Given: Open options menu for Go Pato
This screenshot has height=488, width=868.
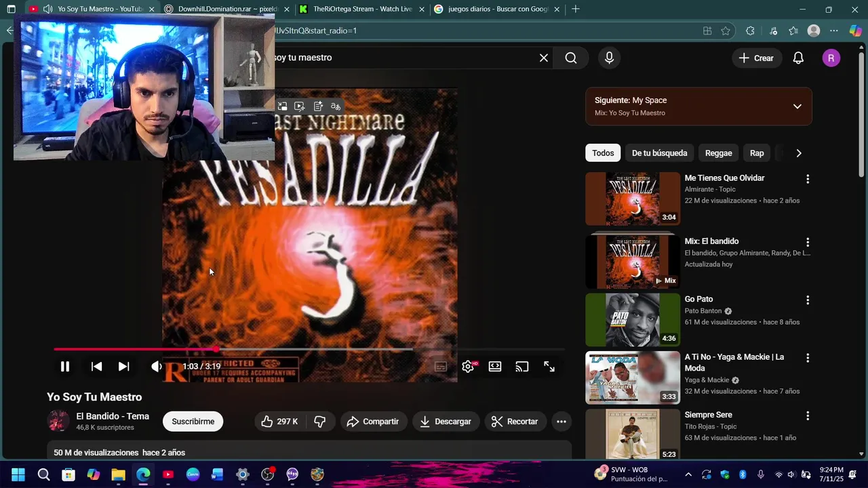Looking at the screenshot, I should tap(807, 300).
